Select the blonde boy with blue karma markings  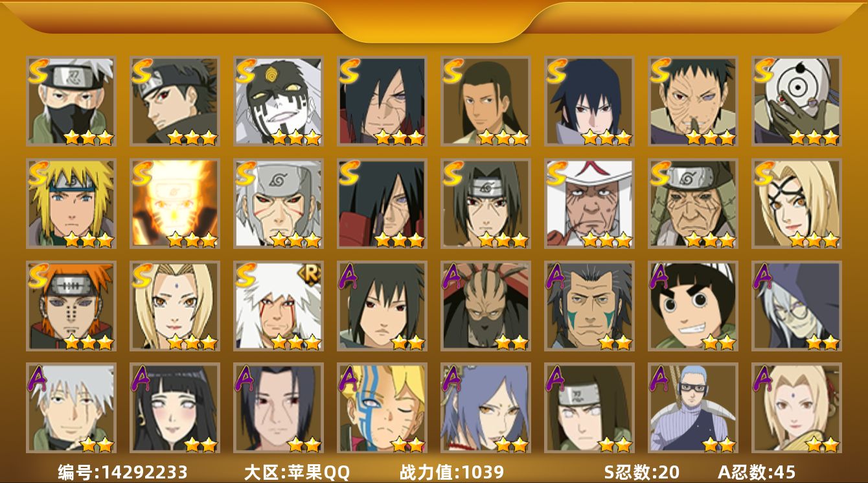click(382, 408)
